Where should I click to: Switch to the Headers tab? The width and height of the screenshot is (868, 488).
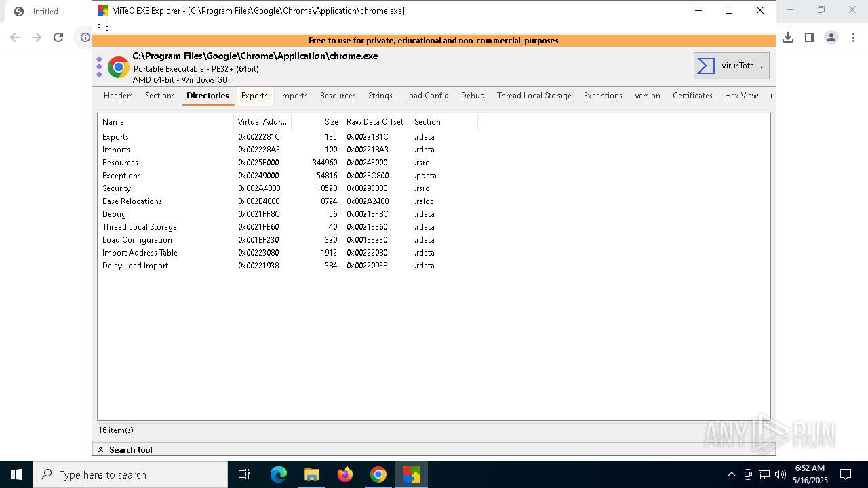(118, 96)
